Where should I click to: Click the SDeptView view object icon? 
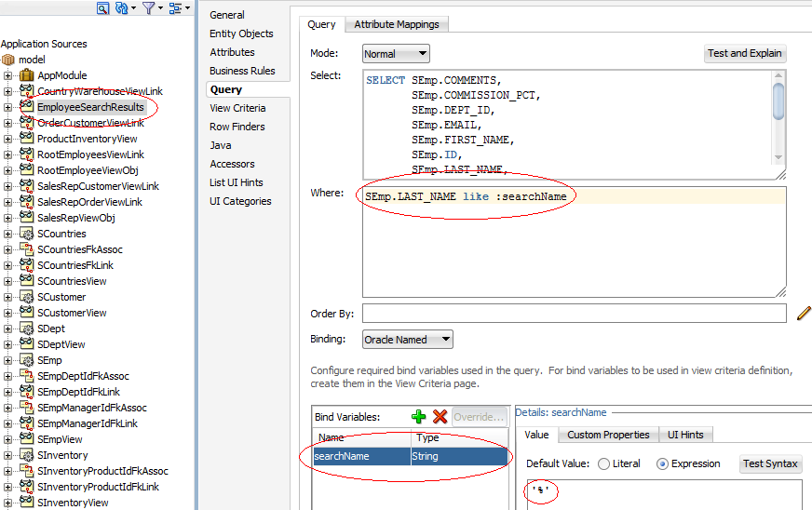point(26,344)
